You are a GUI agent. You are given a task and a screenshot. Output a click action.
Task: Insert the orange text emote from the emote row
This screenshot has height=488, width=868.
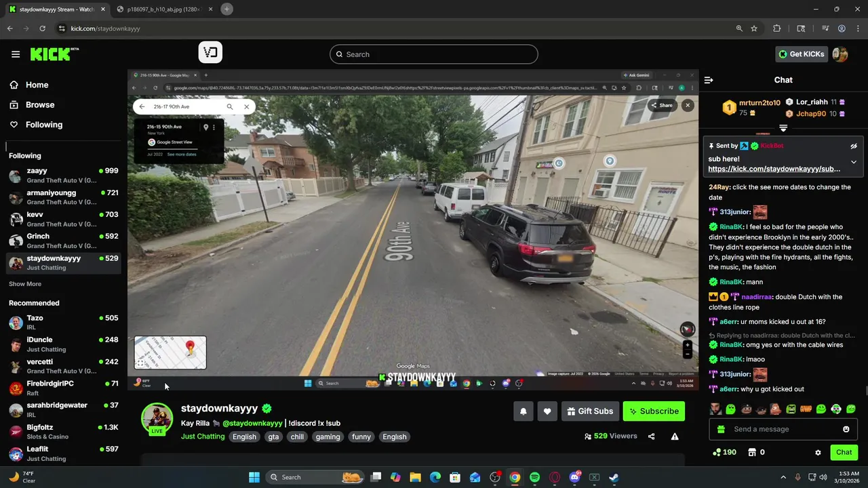(x=806, y=409)
